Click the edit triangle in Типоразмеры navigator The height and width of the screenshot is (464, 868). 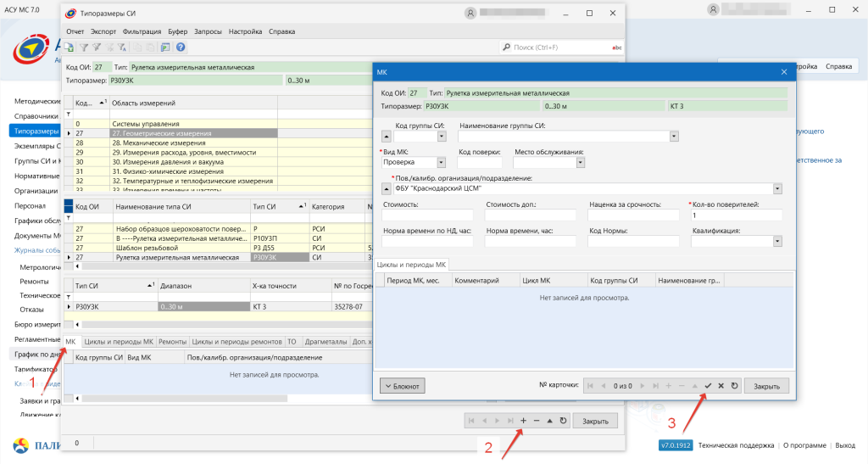pos(549,421)
